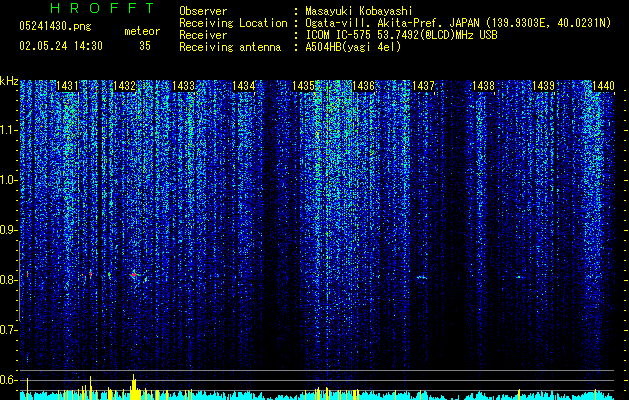Click the Receiving antenna label
629x400 pixels.
pos(230,47)
